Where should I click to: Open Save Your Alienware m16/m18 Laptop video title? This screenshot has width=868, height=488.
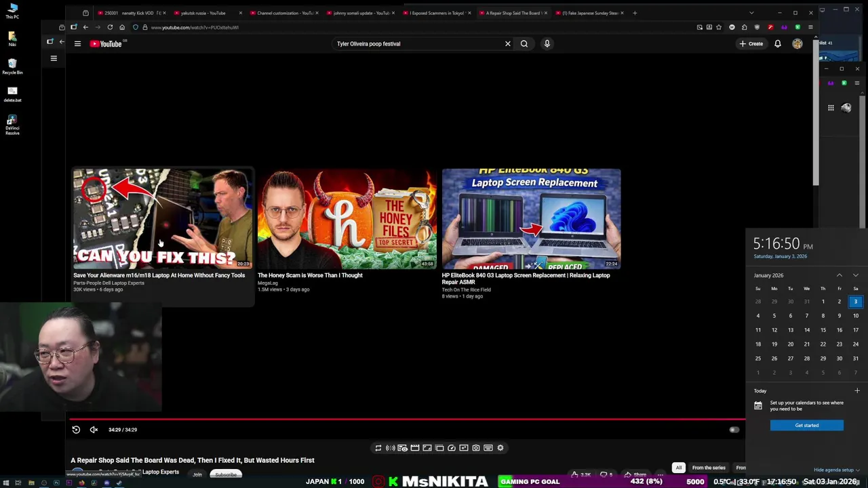(159, 275)
